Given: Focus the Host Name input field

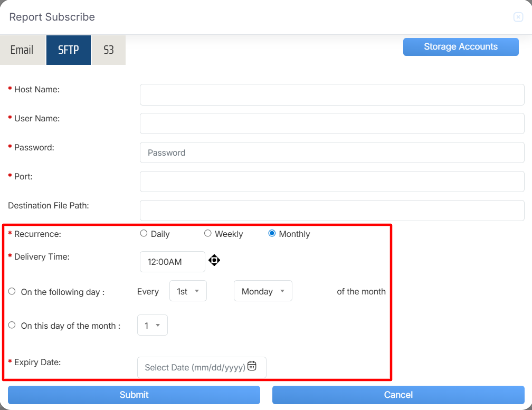Looking at the screenshot, I should pos(331,95).
